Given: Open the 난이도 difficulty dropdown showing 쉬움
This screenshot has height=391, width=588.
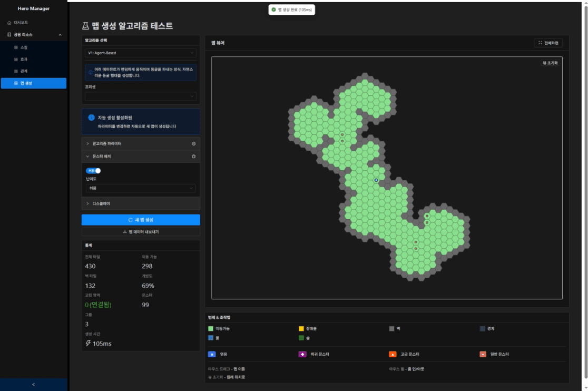Looking at the screenshot, I should click(x=140, y=188).
